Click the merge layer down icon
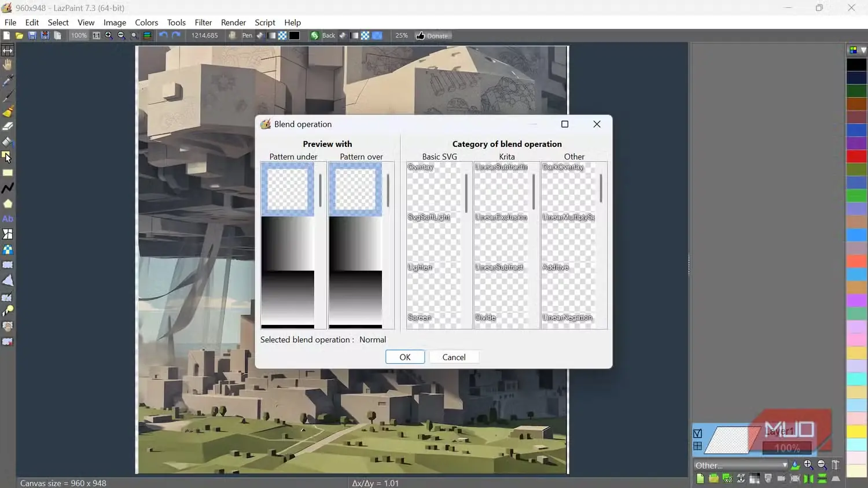The width and height of the screenshot is (868, 488). pos(741,479)
